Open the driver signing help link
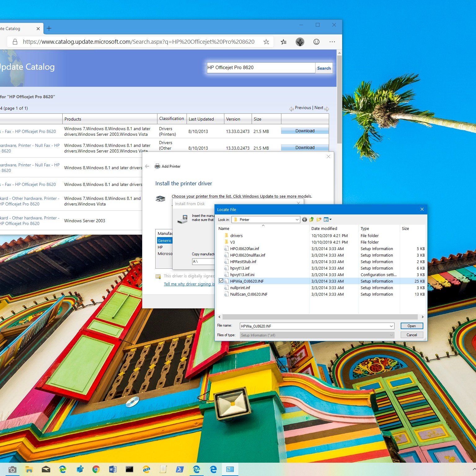 [x=189, y=284]
